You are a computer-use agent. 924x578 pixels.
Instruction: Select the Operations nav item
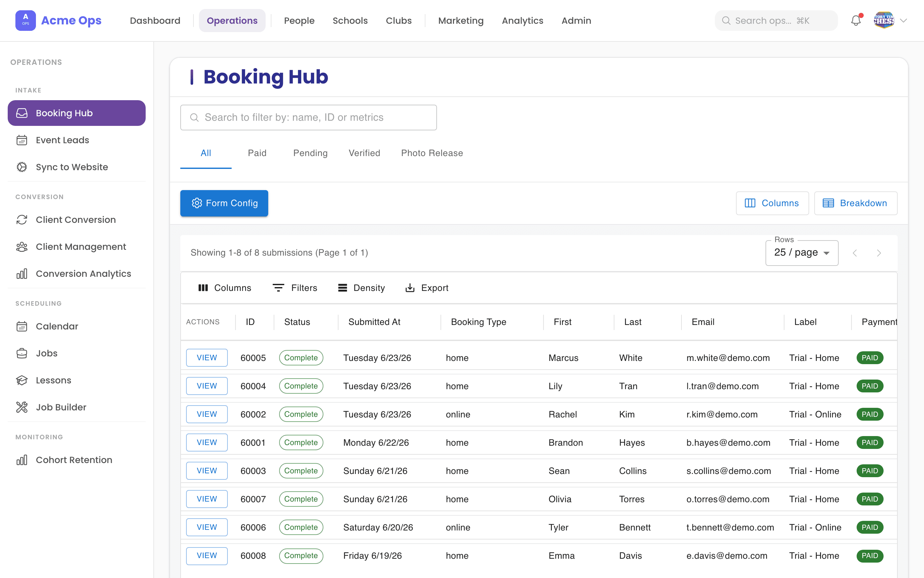point(232,21)
